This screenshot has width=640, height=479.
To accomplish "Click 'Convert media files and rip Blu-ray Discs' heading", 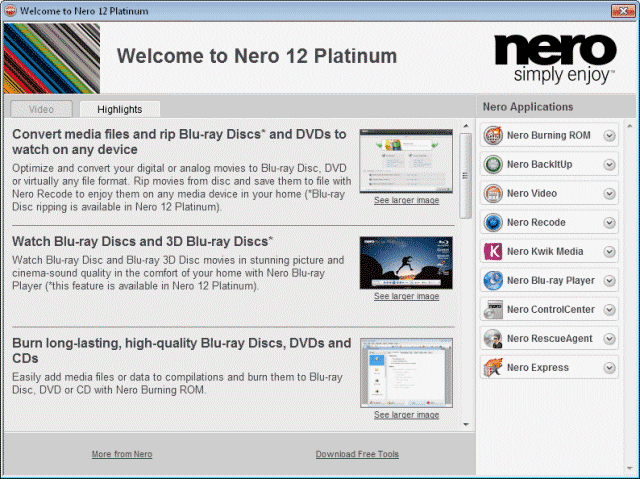I will coord(179,142).
